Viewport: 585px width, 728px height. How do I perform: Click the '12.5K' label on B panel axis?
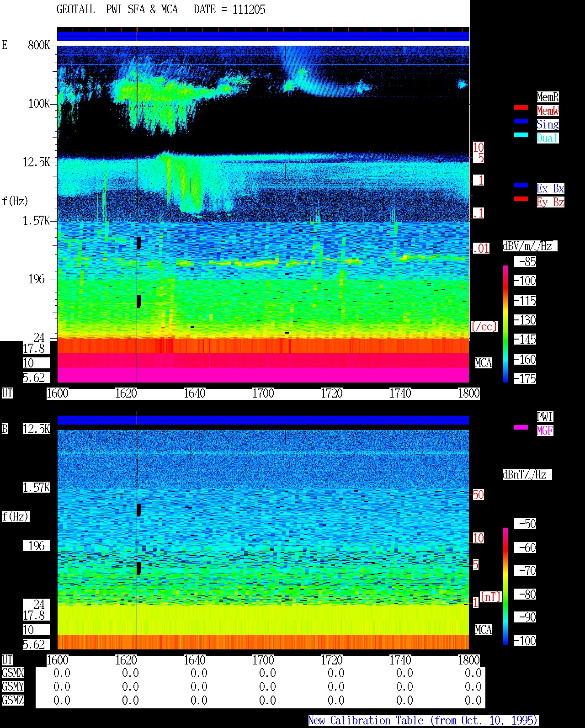[x=37, y=429]
